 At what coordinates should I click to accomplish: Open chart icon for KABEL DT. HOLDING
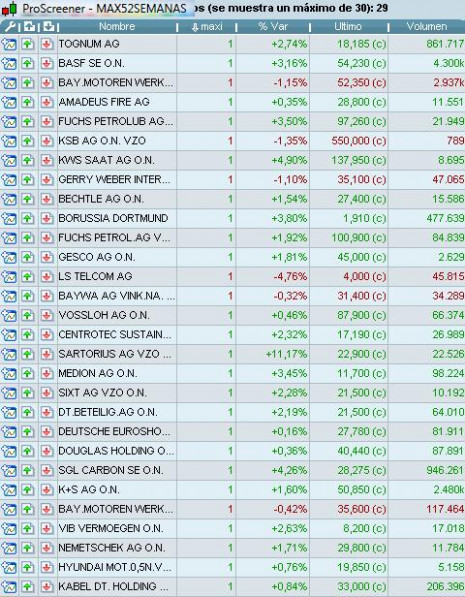9,586
